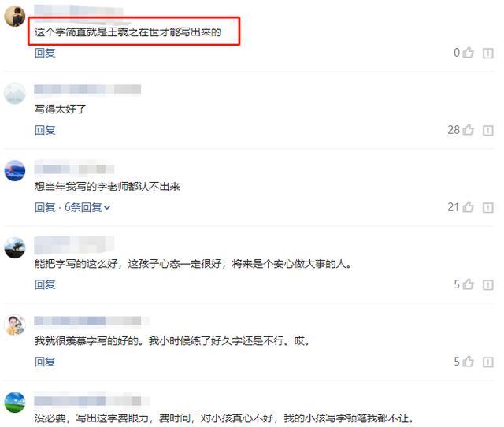Image resolution: width=504 pixels, height=427 pixels.
Task: Report the 写得太好了 comment via the flag icon
Action: click(488, 130)
